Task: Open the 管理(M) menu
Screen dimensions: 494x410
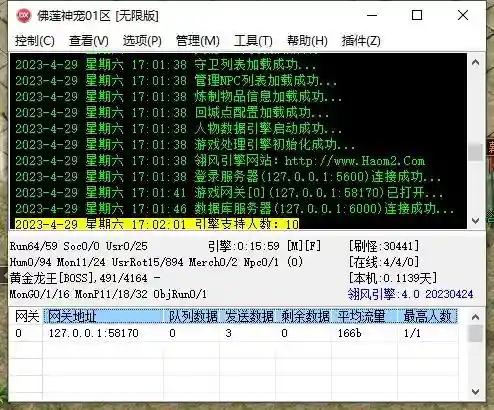Action: click(198, 41)
